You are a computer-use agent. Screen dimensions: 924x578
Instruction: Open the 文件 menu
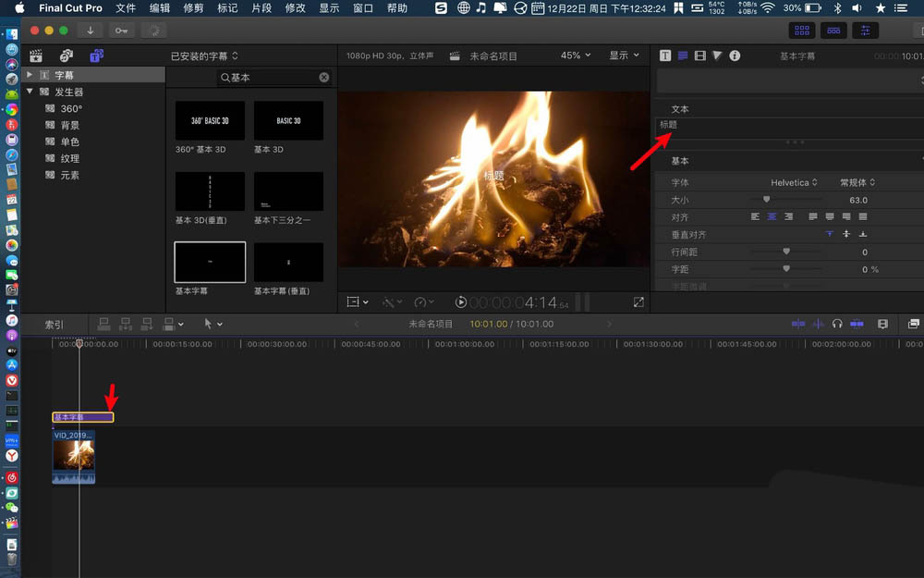(x=126, y=8)
